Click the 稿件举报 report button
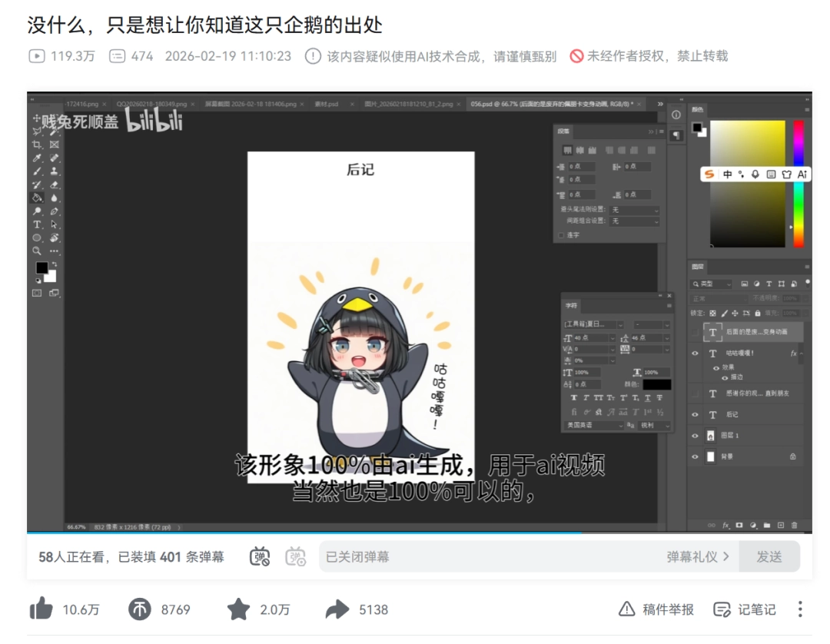The height and width of the screenshot is (644, 830). point(657,609)
